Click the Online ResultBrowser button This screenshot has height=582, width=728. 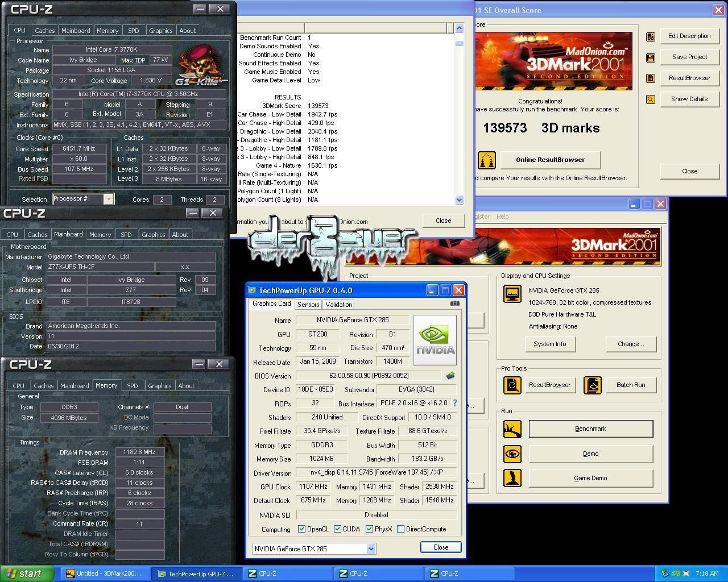point(550,160)
